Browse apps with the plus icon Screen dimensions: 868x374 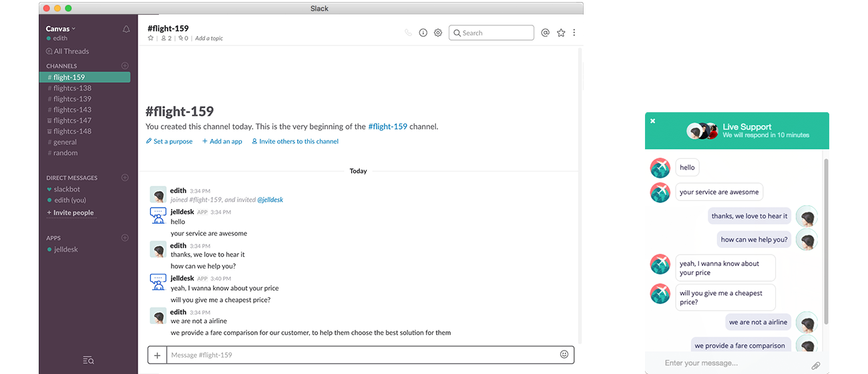125,238
